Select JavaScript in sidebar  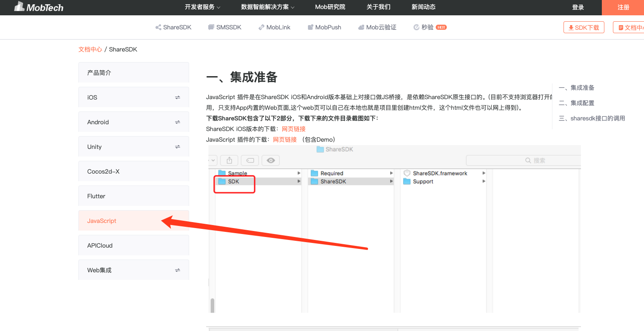tap(134, 220)
